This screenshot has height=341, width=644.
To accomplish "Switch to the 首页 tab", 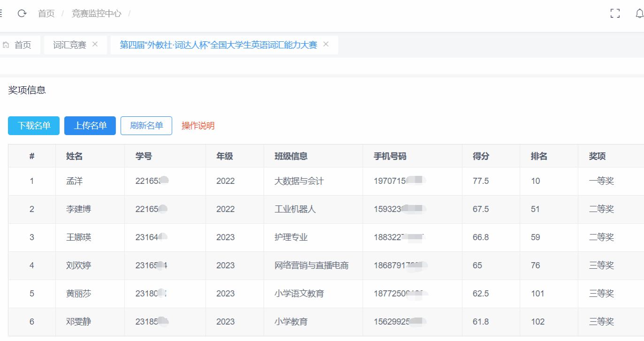I will pyautogui.click(x=23, y=45).
